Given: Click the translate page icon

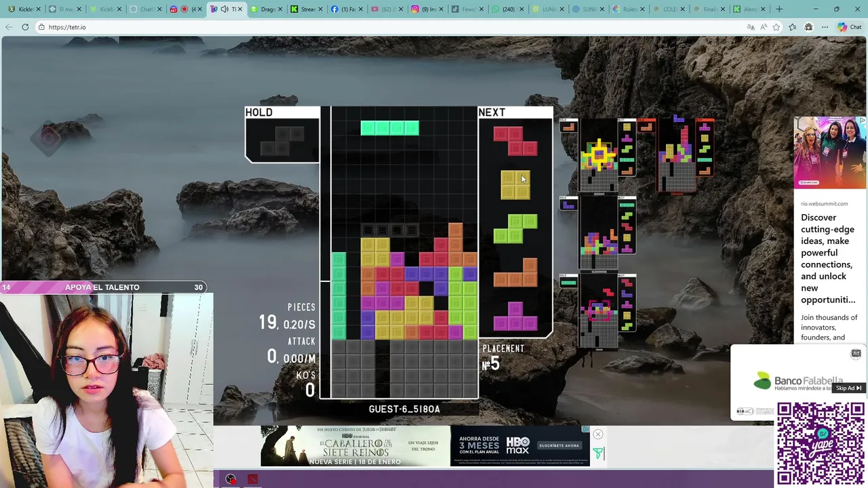Looking at the screenshot, I should (751, 27).
